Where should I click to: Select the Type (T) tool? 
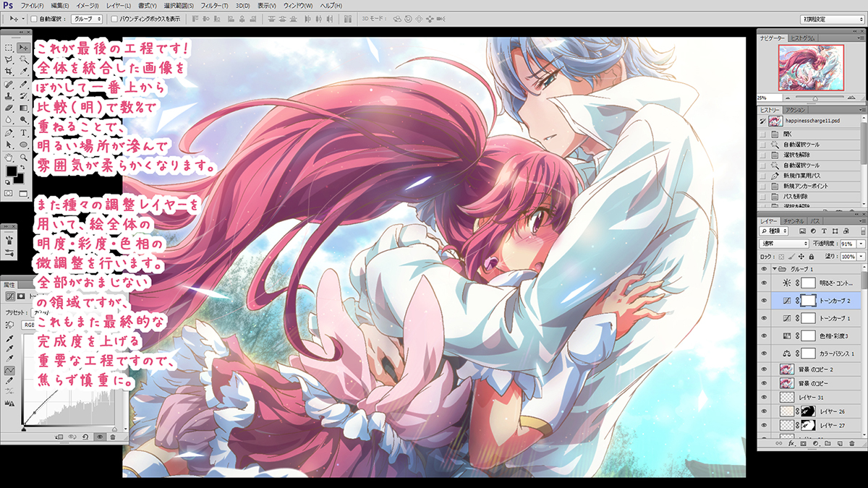[x=24, y=133]
